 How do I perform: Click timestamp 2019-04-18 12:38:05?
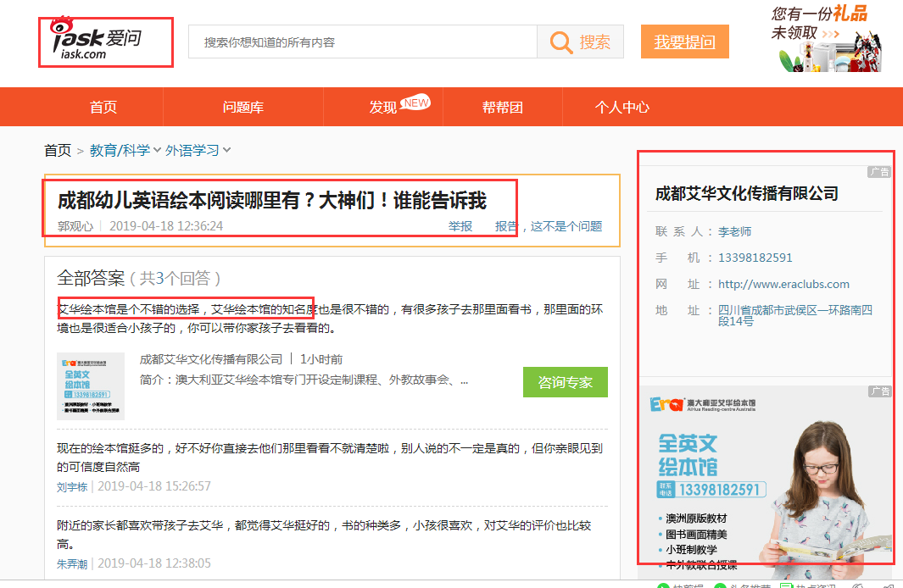pos(154,563)
